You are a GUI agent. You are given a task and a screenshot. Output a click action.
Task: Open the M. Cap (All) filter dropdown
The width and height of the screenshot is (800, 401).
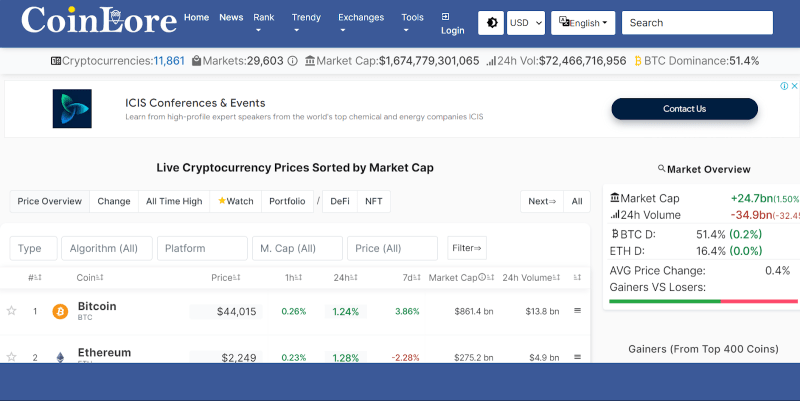click(x=297, y=248)
